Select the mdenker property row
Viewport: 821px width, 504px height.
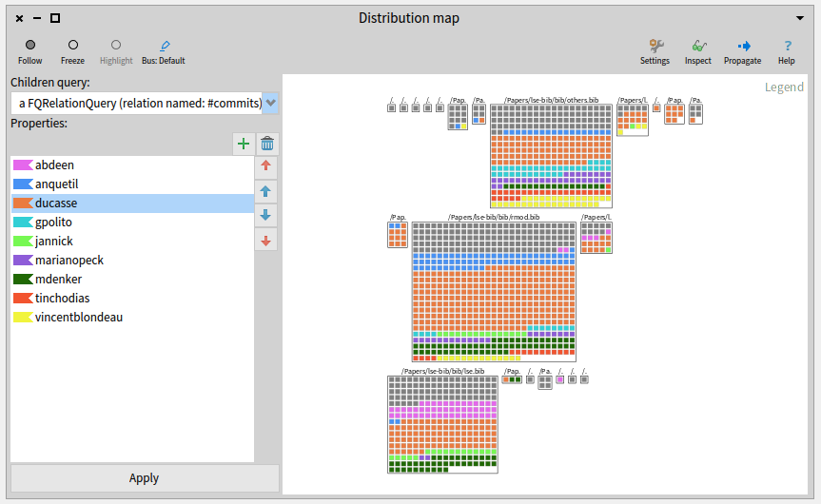click(132, 279)
